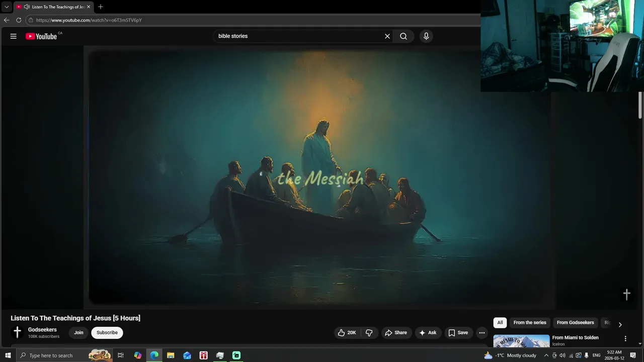644x362 pixels.
Task: Dislike the video with thumbs-down
Action: point(369,333)
